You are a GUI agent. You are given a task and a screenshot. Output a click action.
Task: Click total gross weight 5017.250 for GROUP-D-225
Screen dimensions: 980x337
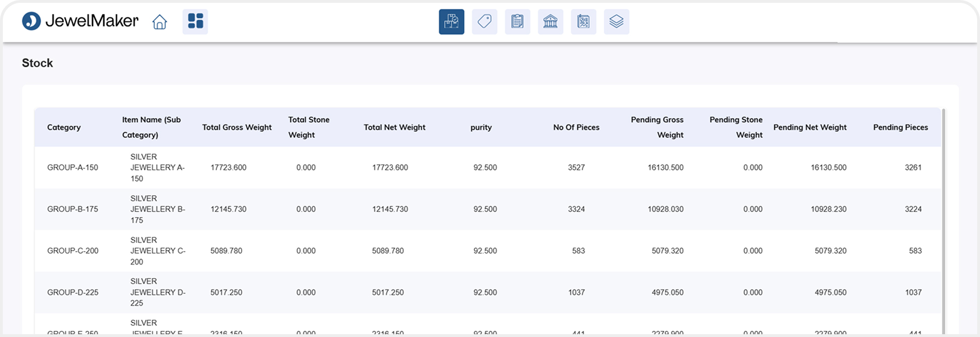coord(226,292)
